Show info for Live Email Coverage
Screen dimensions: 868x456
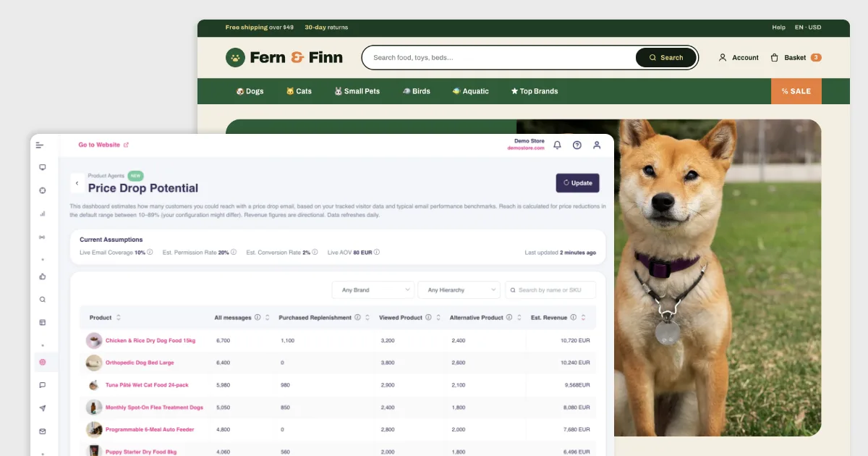pos(150,253)
